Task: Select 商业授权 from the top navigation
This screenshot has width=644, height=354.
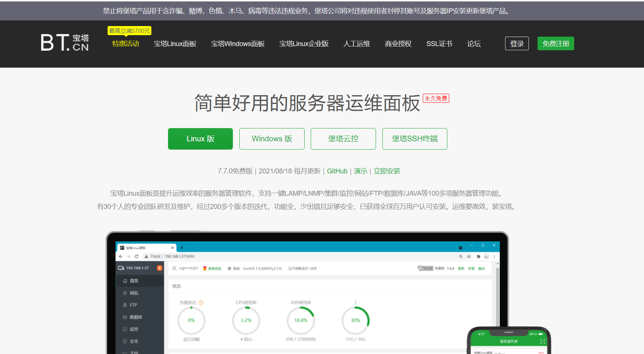Action: tap(398, 44)
